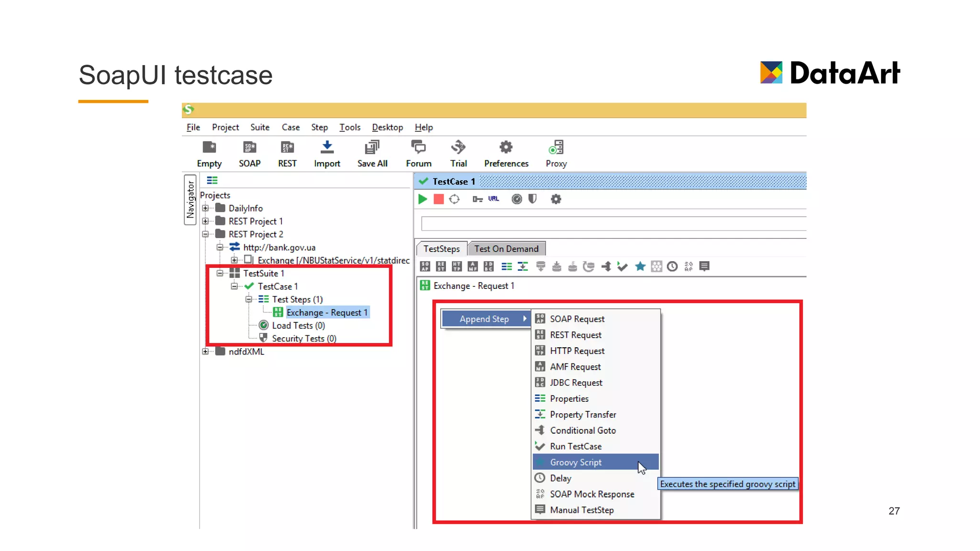This screenshot has width=980, height=551.
Task: Add SOAP Mock Response via step toolbar icon
Action: click(x=689, y=266)
